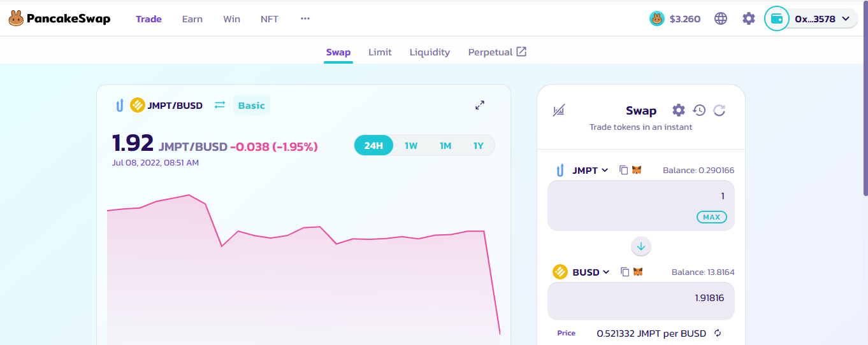Switch to the Limit tab

tap(380, 52)
